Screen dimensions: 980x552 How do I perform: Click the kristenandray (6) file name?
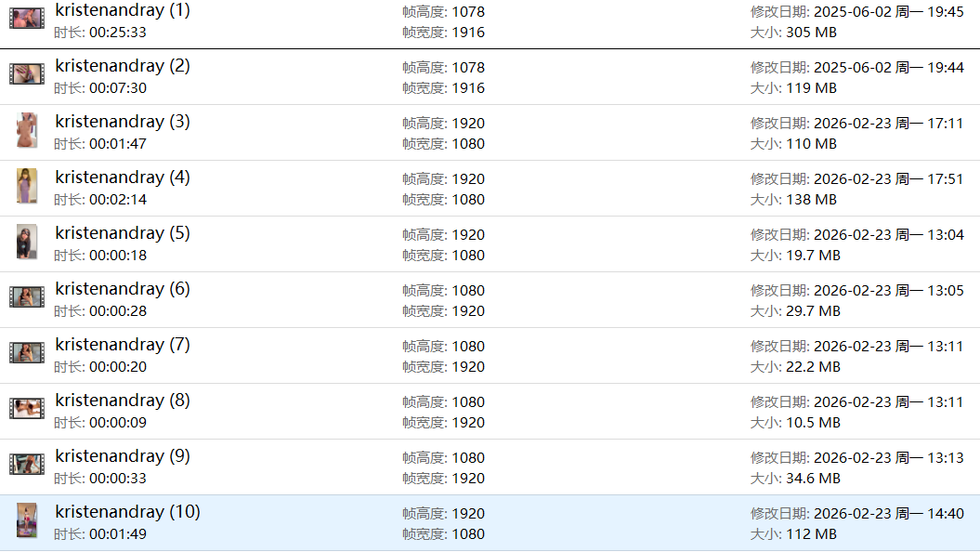click(x=123, y=289)
